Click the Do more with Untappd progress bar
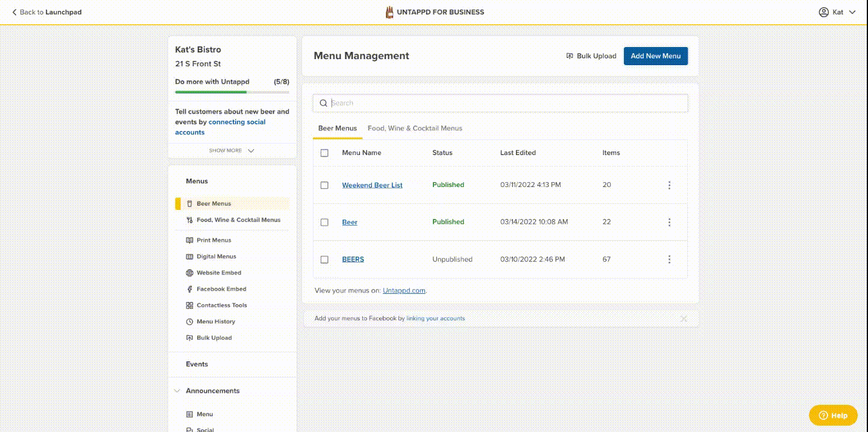Viewport: 868px width, 432px height. pos(232,92)
